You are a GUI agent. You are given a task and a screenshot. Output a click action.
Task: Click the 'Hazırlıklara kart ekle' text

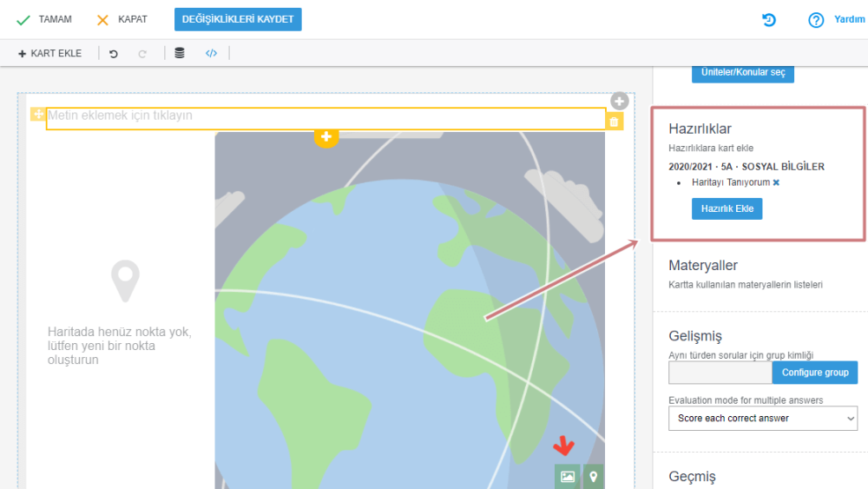711,148
